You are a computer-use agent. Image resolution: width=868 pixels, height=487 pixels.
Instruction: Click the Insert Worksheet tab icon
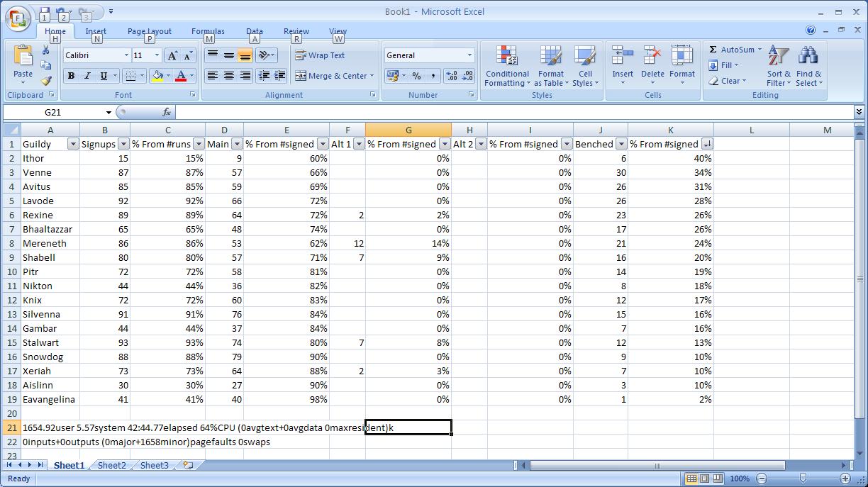click(x=189, y=465)
